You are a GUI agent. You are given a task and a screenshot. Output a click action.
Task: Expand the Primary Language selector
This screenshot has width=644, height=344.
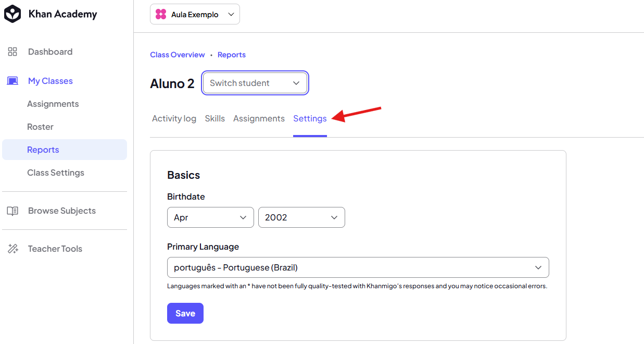click(358, 267)
